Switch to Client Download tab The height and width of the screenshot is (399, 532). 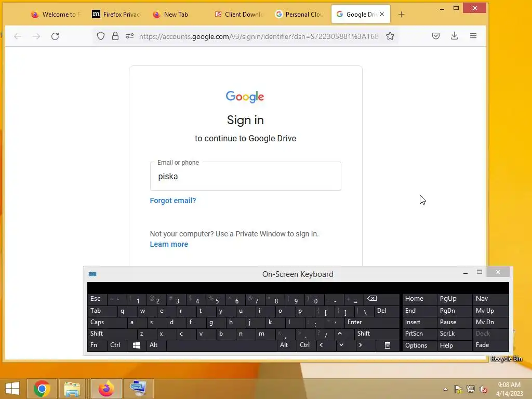pos(237,14)
